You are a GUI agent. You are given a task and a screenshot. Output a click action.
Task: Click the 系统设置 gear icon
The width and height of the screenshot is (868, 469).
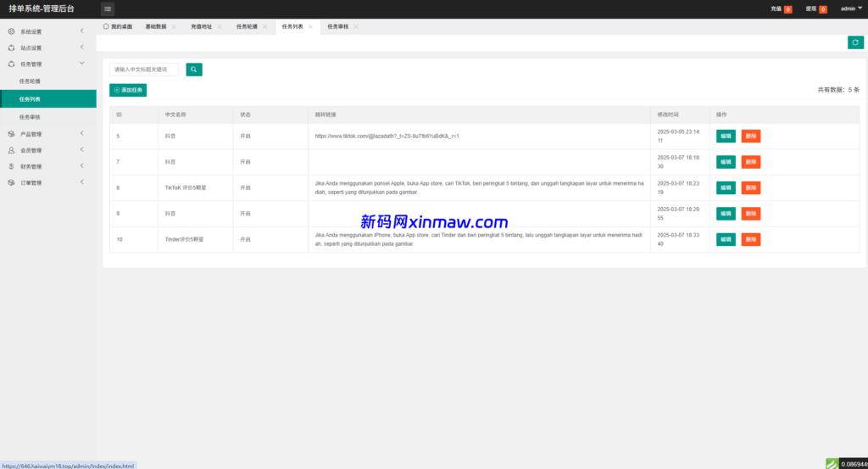click(11, 31)
